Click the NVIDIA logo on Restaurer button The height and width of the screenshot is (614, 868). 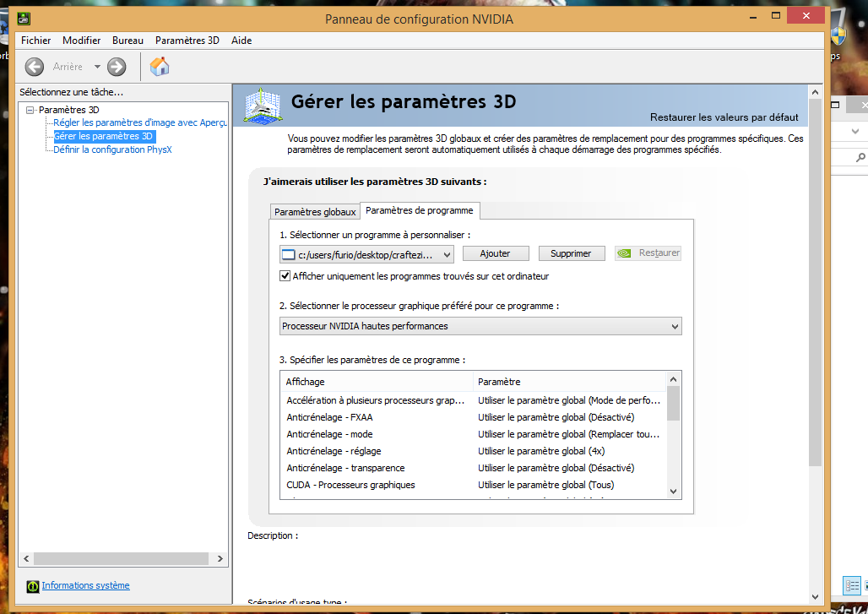(x=624, y=253)
